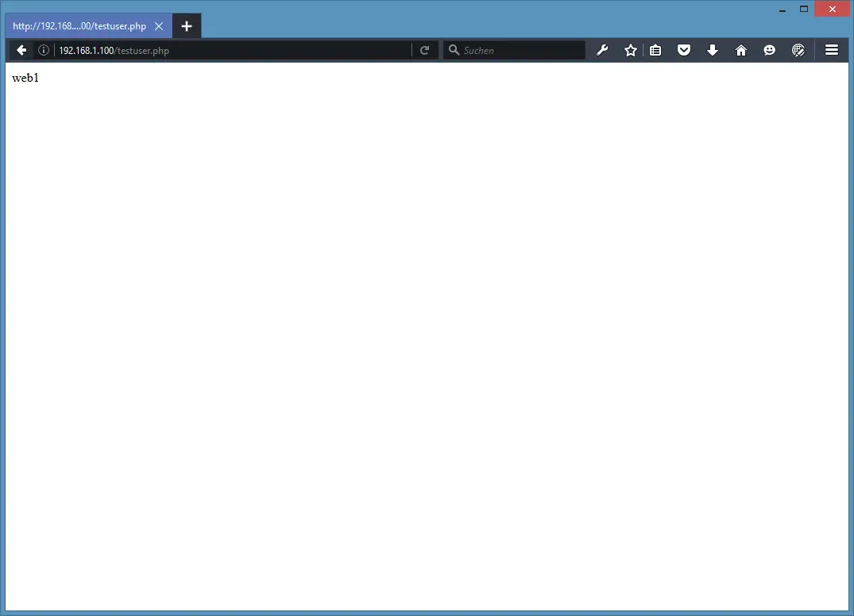Viewport: 854px width, 616px height.
Task: Open the developer tools wrench icon
Action: click(602, 50)
